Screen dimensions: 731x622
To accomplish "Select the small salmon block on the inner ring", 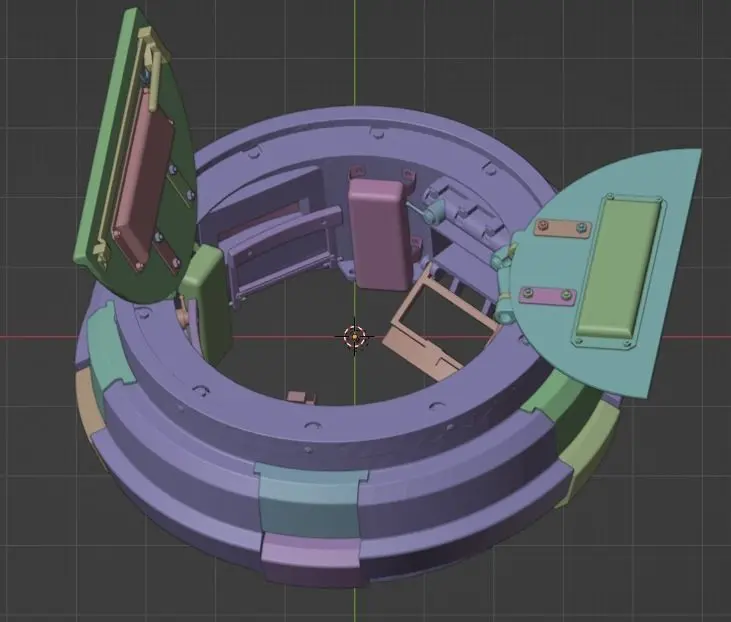I will pyautogui.click(x=301, y=398).
